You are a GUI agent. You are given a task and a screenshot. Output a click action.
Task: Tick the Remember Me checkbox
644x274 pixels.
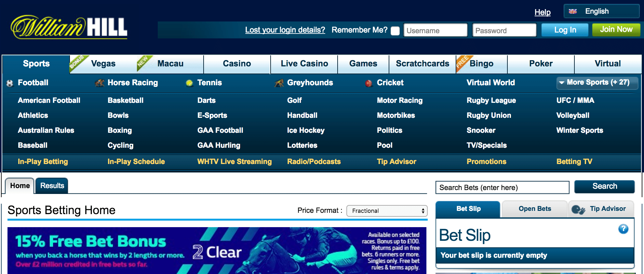click(x=395, y=31)
